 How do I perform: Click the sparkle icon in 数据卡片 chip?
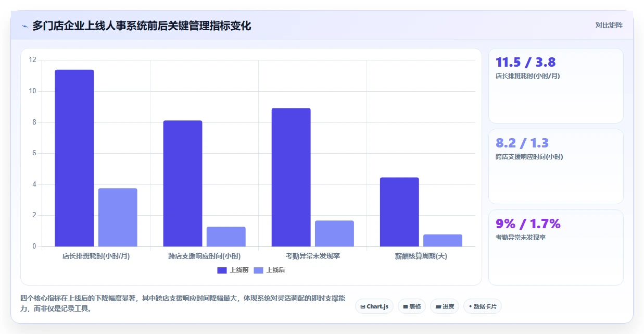click(x=470, y=306)
